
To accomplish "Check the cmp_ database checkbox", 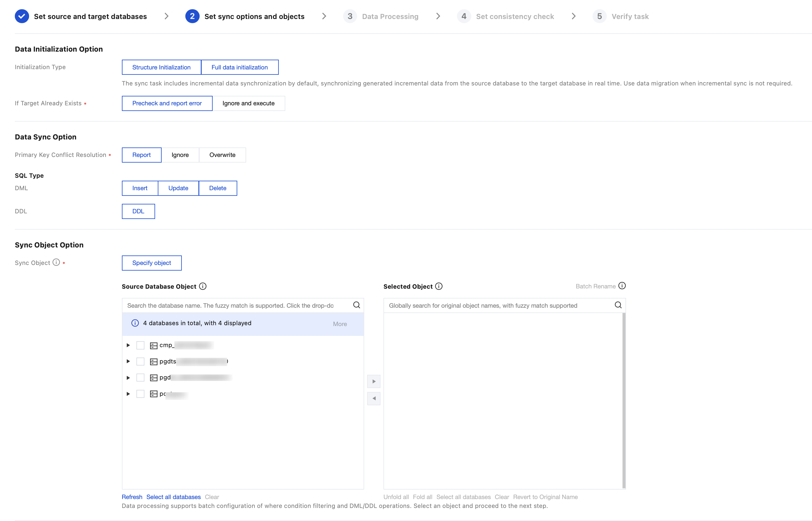I will (140, 345).
